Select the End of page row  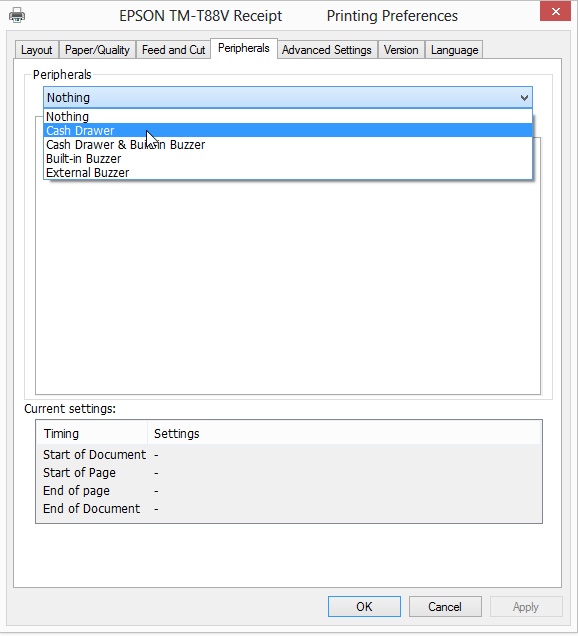point(289,491)
